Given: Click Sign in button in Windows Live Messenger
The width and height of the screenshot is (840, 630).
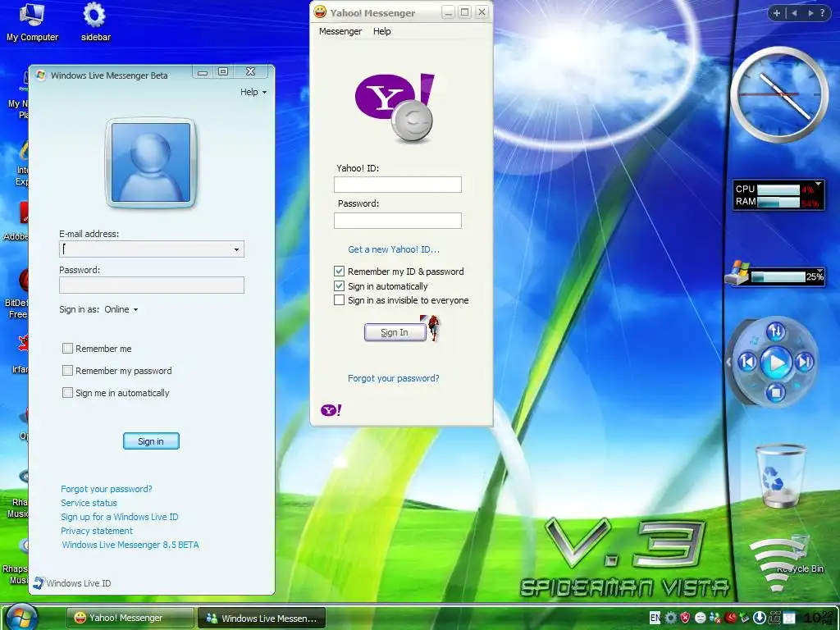Looking at the screenshot, I should pos(151,441).
